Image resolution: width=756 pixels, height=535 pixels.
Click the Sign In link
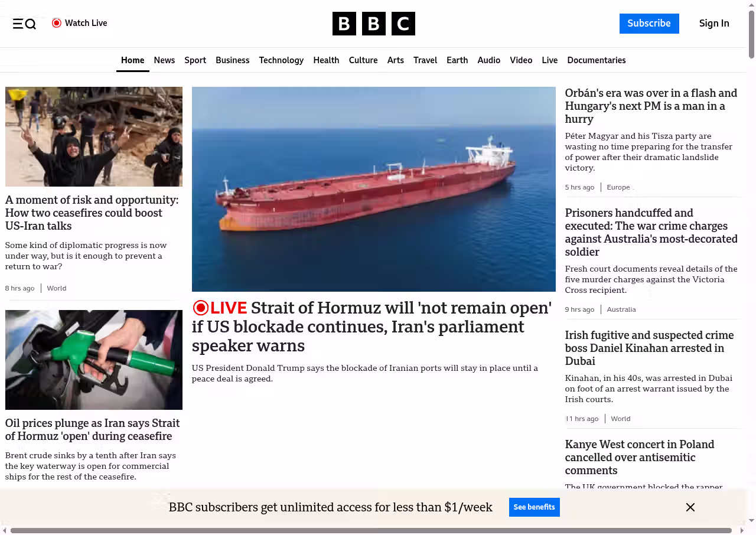[713, 24]
